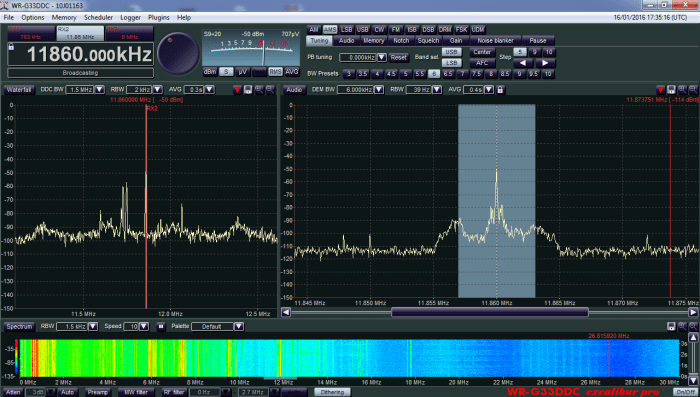Click the S-meter display
The image size is (700, 397).
click(x=251, y=48)
